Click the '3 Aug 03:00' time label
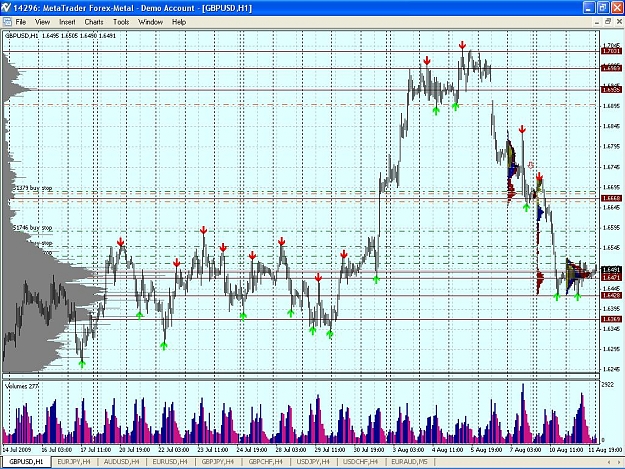625x469 pixels. (408, 449)
